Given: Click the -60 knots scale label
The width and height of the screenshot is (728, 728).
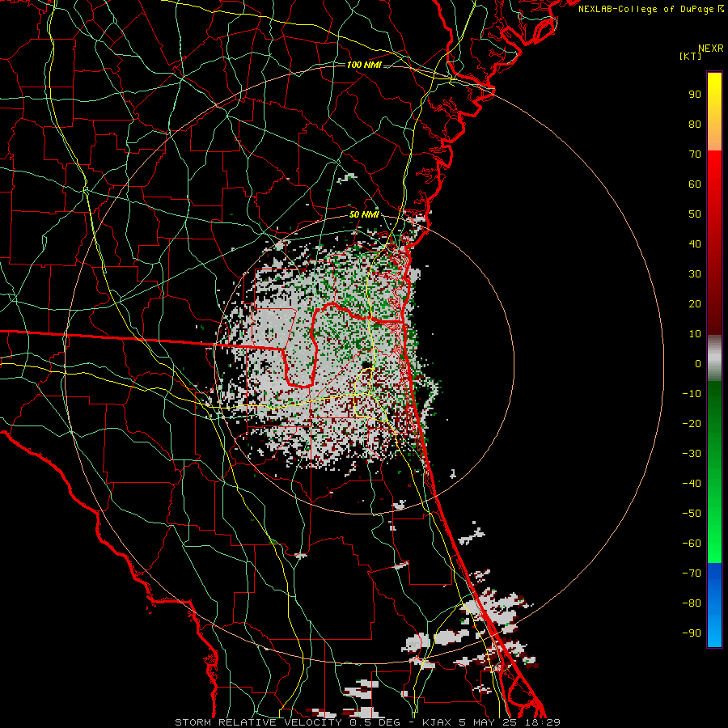Looking at the screenshot, I should (x=692, y=544).
